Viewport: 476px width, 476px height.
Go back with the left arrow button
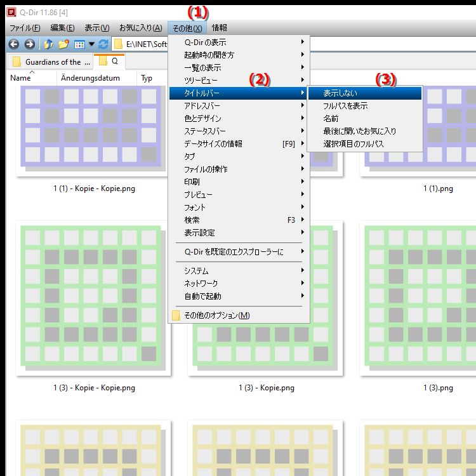14,44
